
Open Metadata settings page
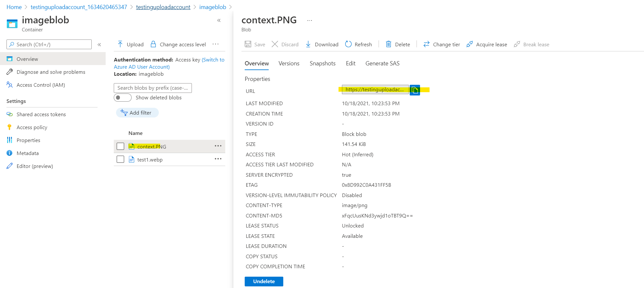(28, 153)
